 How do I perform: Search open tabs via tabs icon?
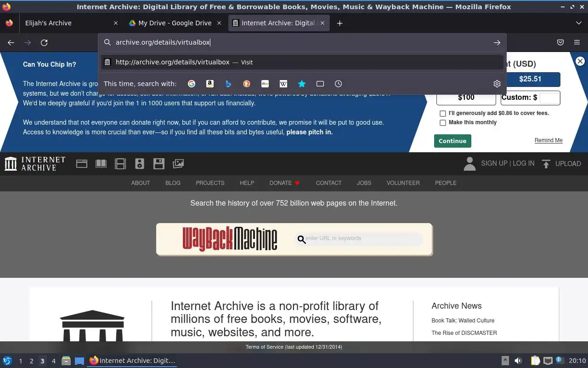320,84
